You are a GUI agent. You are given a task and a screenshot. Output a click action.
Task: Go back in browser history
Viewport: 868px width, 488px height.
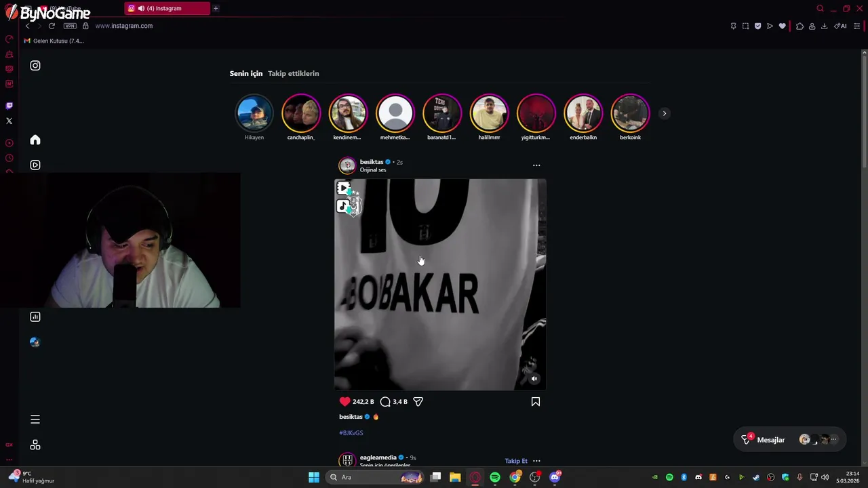(x=28, y=26)
